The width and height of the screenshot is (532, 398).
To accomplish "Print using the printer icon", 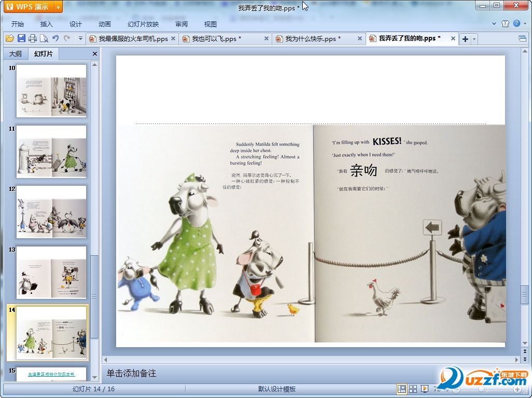I will pyautogui.click(x=33, y=38).
